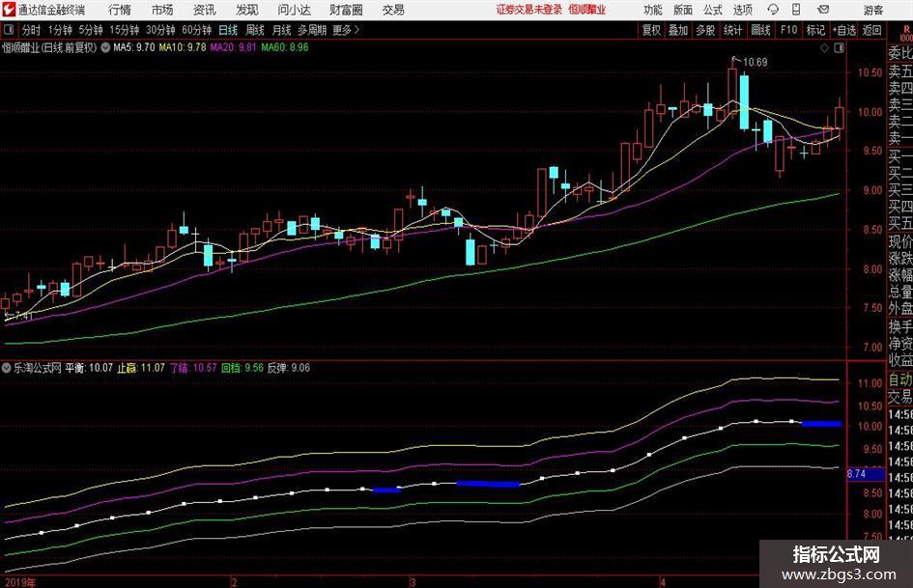Switch to 分时 chart tab
The width and height of the screenshot is (913, 588).
pyautogui.click(x=32, y=30)
